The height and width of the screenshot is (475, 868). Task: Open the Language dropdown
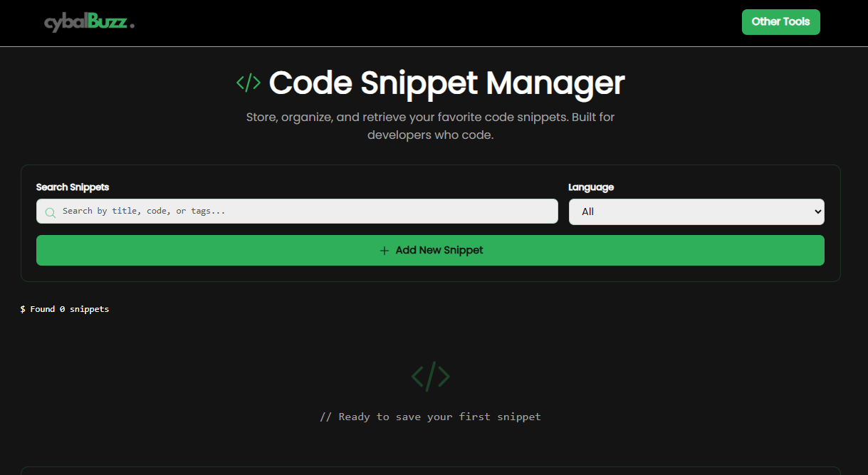coord(696,212)
